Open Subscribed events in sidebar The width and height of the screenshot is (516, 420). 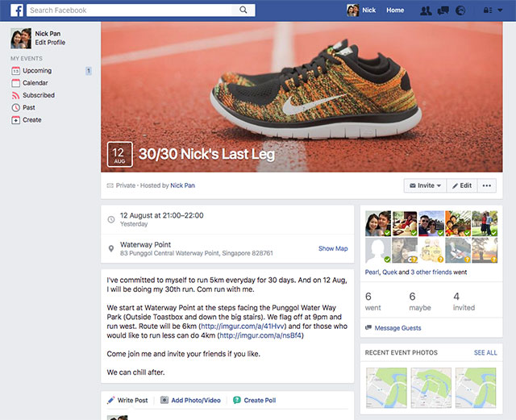39,95
